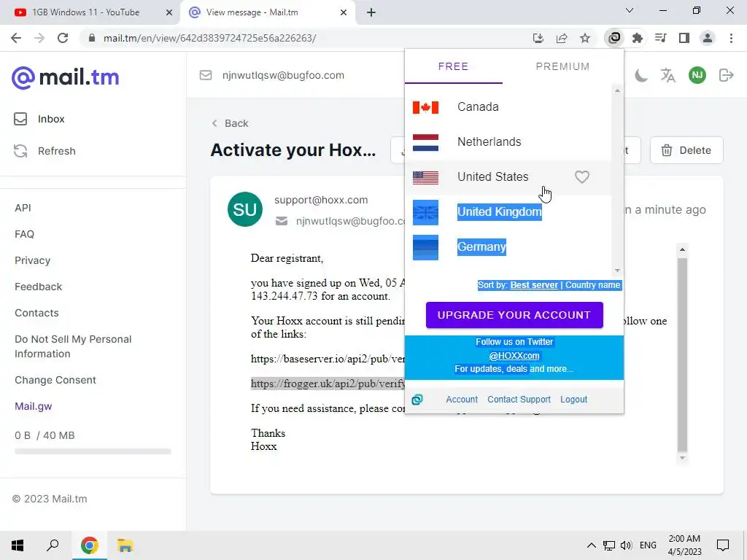Open the Feedback link
The image size is (747, 560).
point(38,286)
